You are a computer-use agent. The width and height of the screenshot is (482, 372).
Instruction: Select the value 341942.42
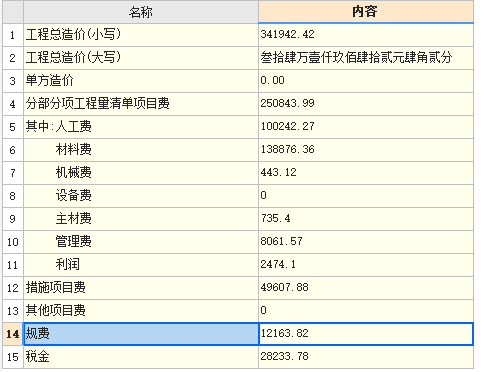click(366, 35)
